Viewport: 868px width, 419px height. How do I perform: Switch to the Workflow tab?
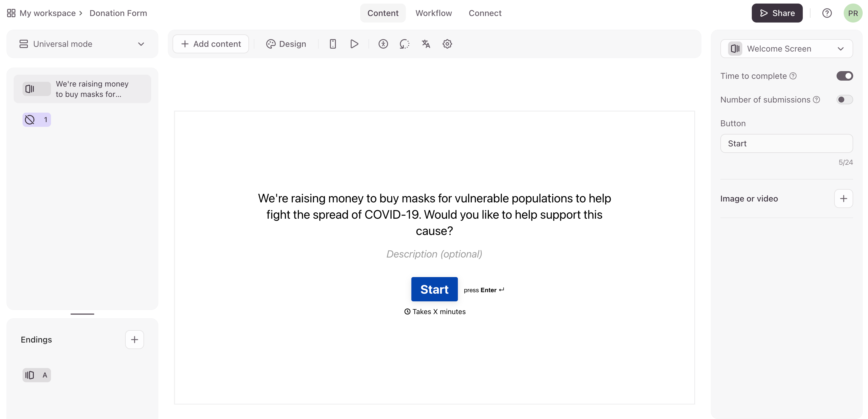[x=433, y=13]
